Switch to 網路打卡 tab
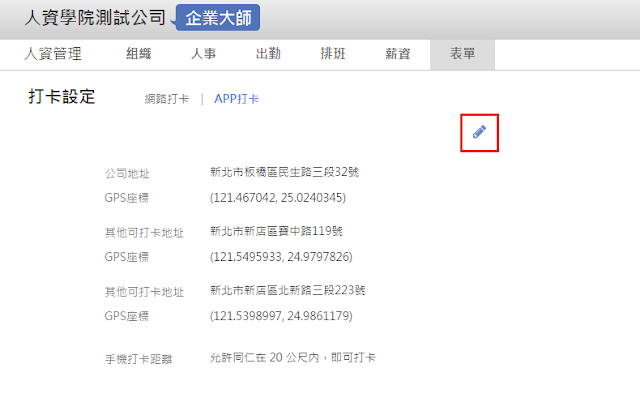This screenshot has height=398, width=640. 167,99
